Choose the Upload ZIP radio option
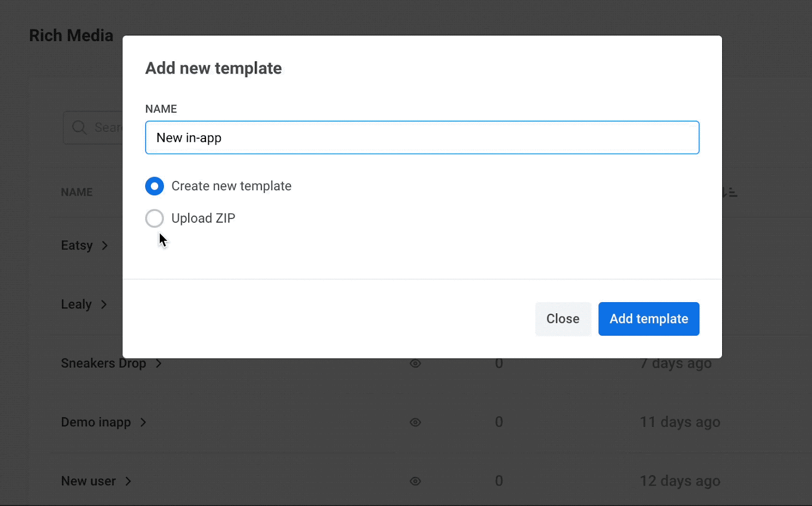The image size is (812, 506). (155, 219)
